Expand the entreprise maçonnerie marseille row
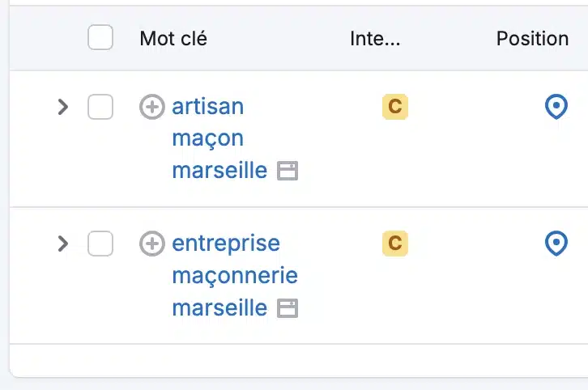Screen dimensions: 588x390 point(63,244)
